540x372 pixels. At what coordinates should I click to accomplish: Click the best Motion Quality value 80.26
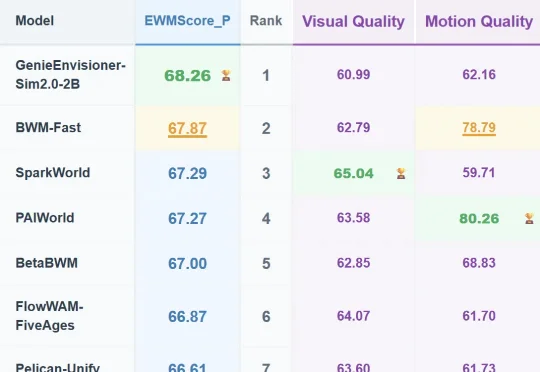point(479,218)
